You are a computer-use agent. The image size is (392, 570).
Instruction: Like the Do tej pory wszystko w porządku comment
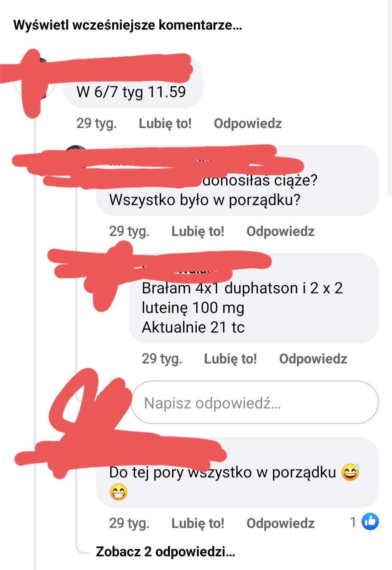tap(197, 523)
